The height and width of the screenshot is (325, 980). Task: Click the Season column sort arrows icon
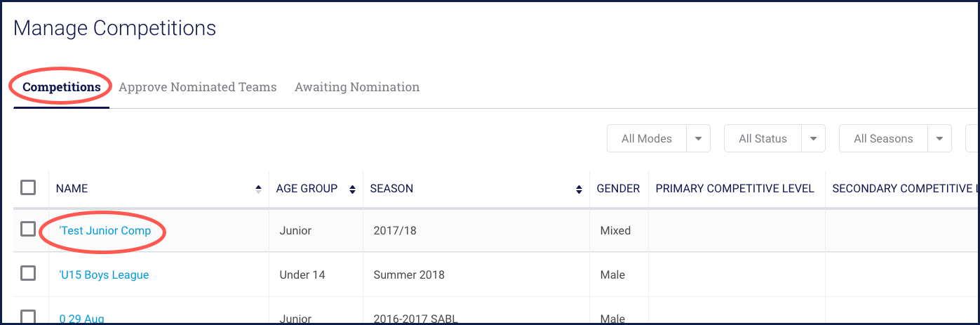[579, 189]
